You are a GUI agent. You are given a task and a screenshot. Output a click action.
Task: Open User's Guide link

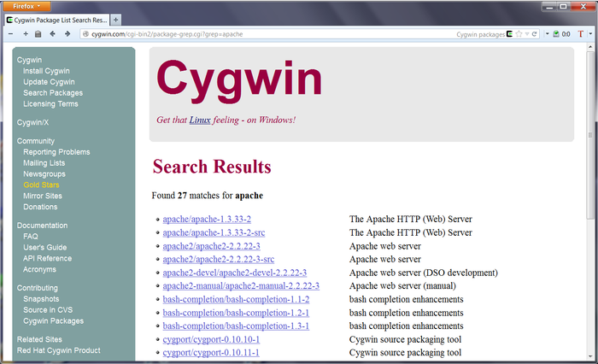(x=44, y=248)
